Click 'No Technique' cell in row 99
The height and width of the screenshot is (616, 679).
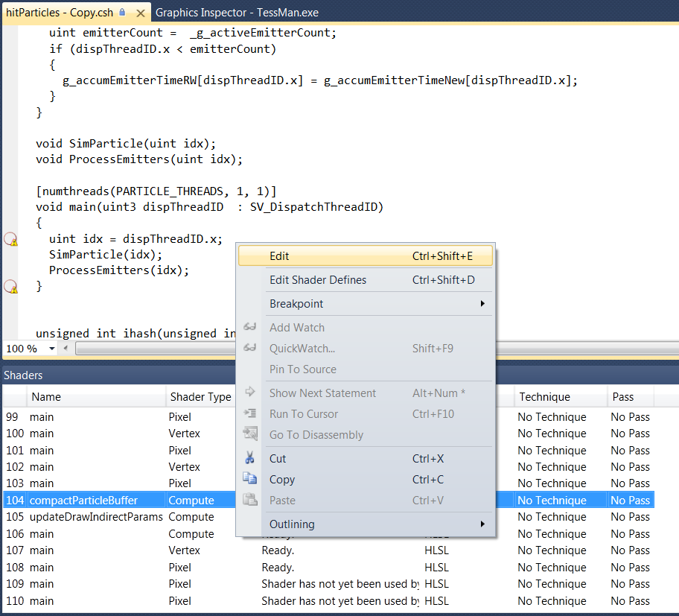tap(552, 416)
